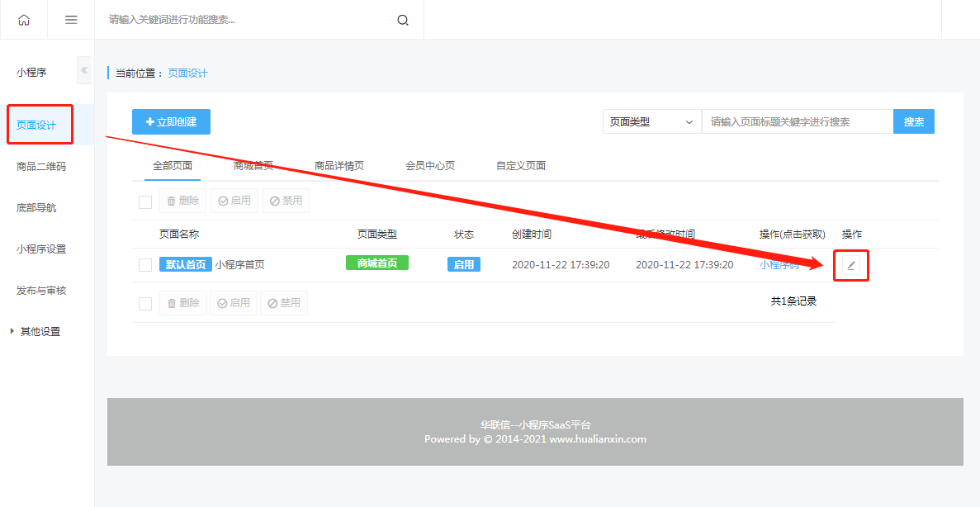The image size is (980, 507).
Task: Click the 状态 column header
Action: click(464, 235)
